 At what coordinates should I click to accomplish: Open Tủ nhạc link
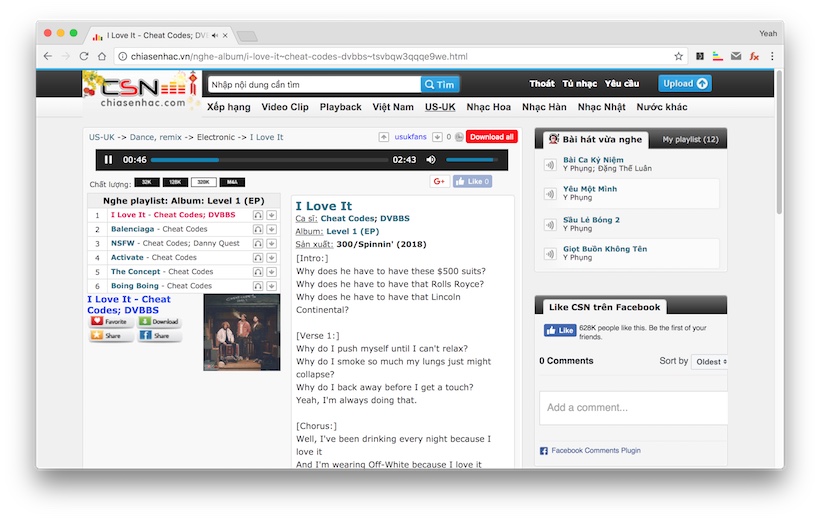point(579,84)
